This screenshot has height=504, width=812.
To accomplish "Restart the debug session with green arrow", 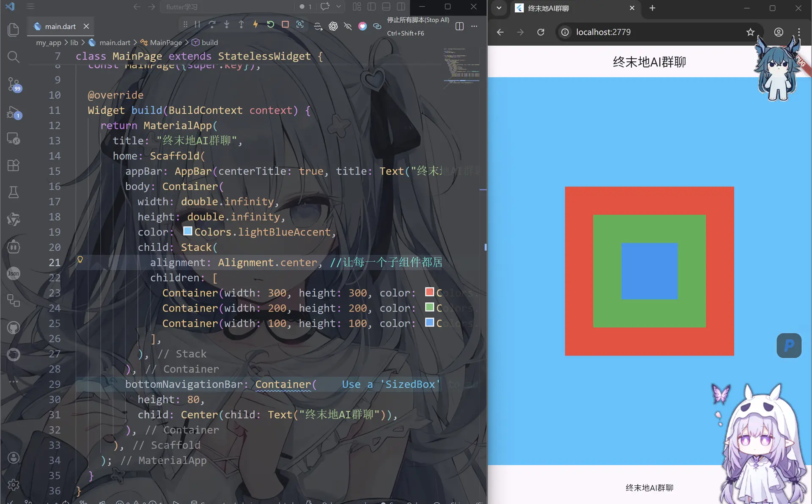I will coord(271,25).
